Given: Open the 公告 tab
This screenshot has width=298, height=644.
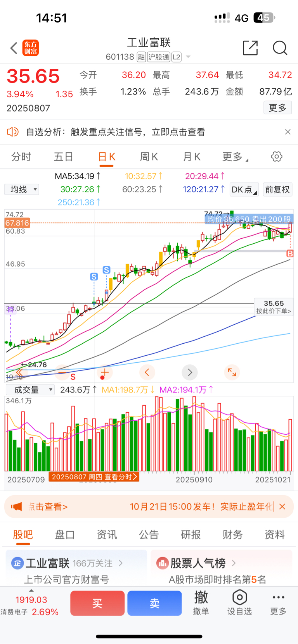Looking at the screenshot, I should point(149,535).
